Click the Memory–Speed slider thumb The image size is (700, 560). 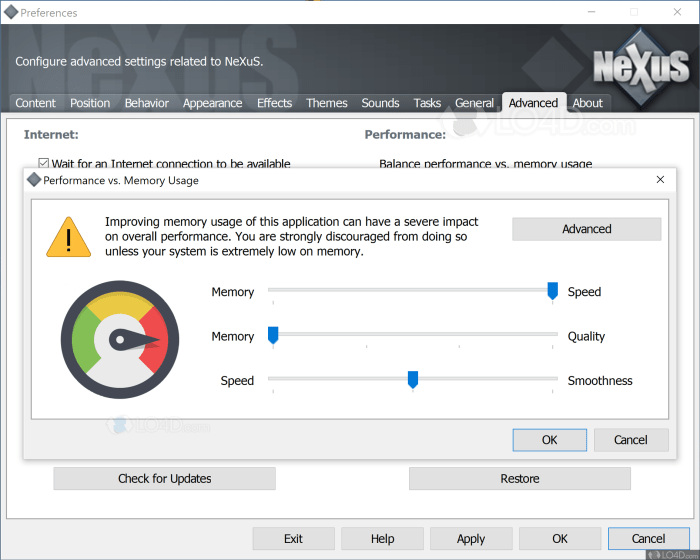point(552,291)
